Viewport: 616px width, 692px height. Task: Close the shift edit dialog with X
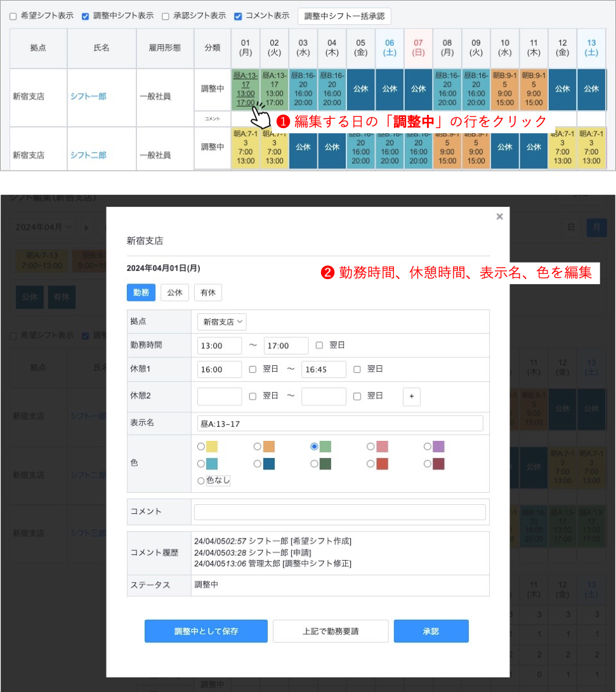(499, 217)
